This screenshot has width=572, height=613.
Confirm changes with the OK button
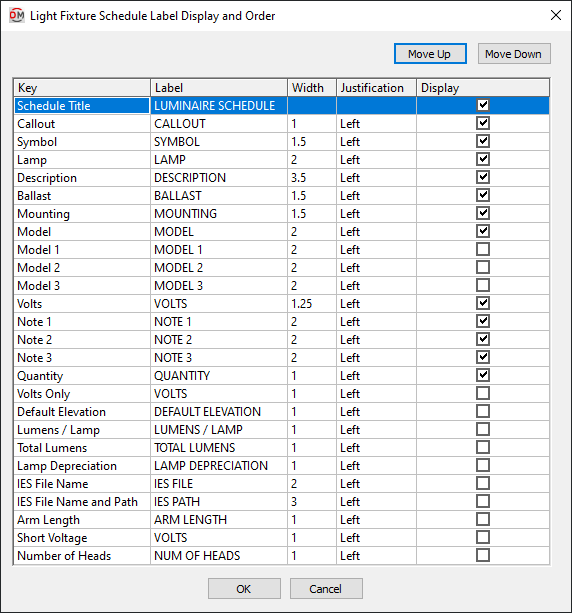pyautogui.click(x=244, y=588)
